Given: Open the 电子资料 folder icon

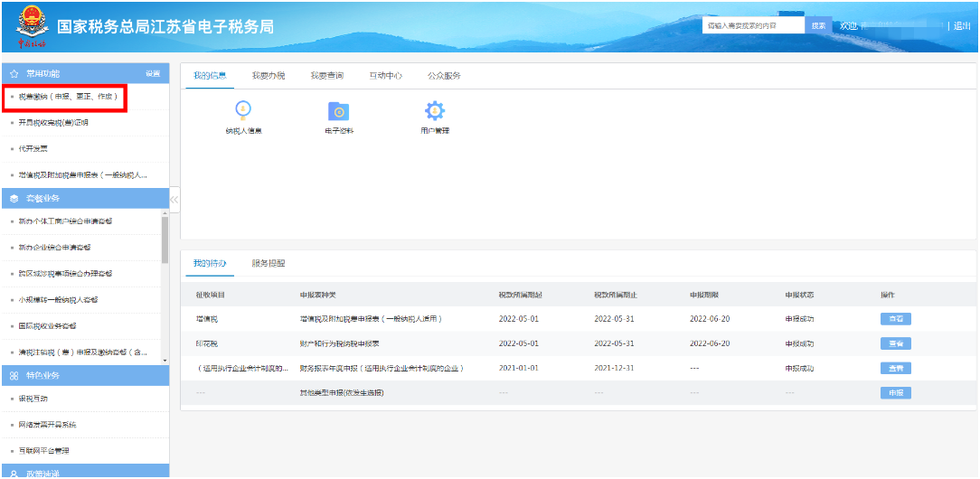Looking at the screenshot, I should (x=338, y=111).
